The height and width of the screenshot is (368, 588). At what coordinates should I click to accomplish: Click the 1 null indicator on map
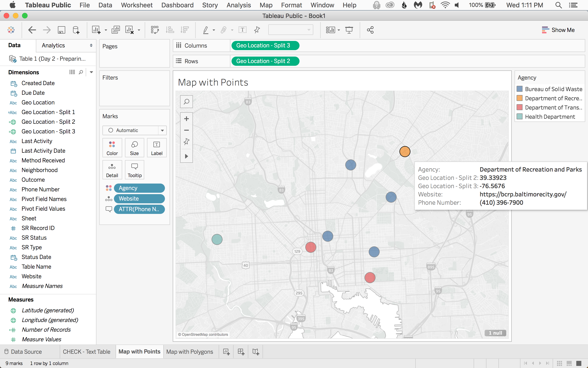[x=495, y=333]
